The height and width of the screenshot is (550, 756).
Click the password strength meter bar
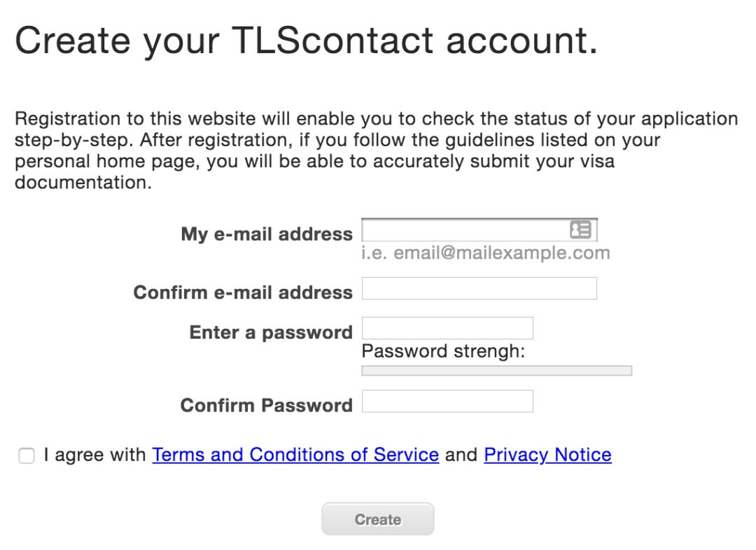click(496, 371)
